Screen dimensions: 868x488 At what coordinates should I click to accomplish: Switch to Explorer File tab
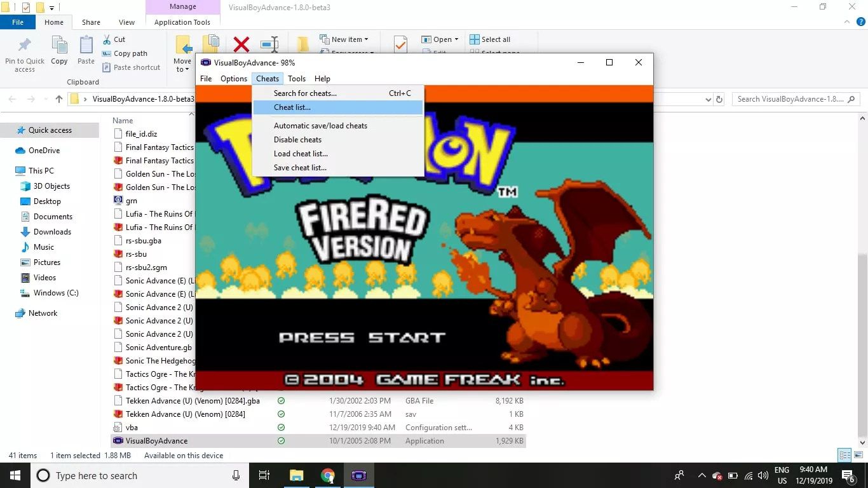[18, 22]
